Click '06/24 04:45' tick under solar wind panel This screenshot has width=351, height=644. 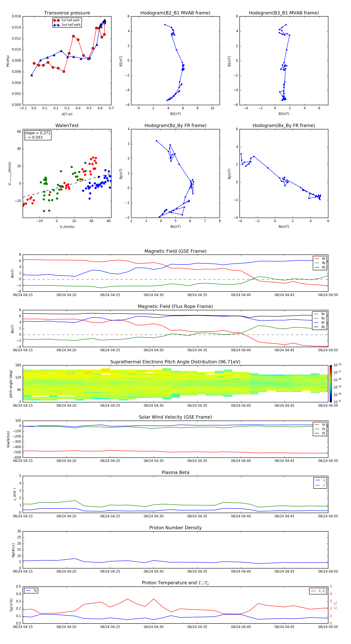pyautogui.click(x=284, y=461)
